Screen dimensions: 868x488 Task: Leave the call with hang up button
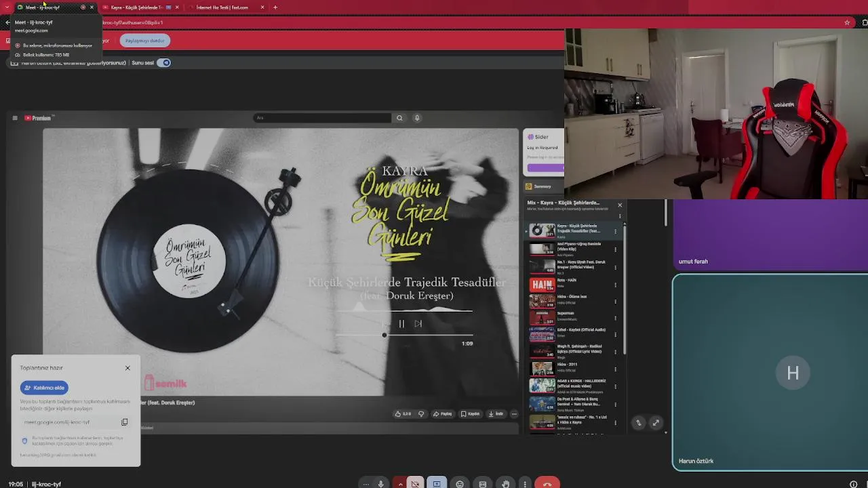click(x=547, y=484)
